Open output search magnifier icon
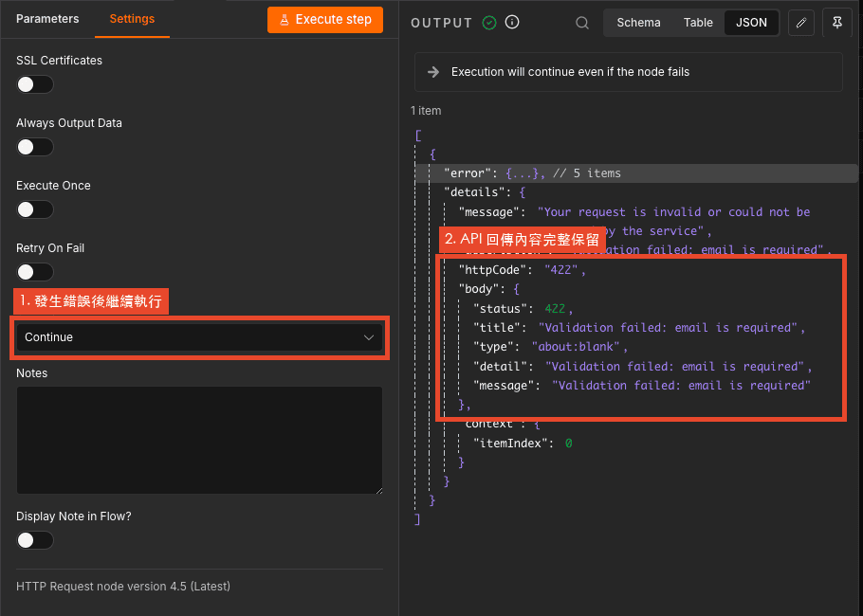Image resolution: width=863 pixels, height=616 pixels. point(581,23)
